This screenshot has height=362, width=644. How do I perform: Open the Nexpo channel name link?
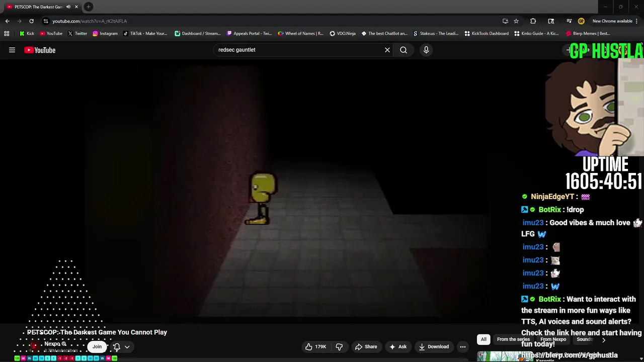pyautogui.click(x=52, y=344)
